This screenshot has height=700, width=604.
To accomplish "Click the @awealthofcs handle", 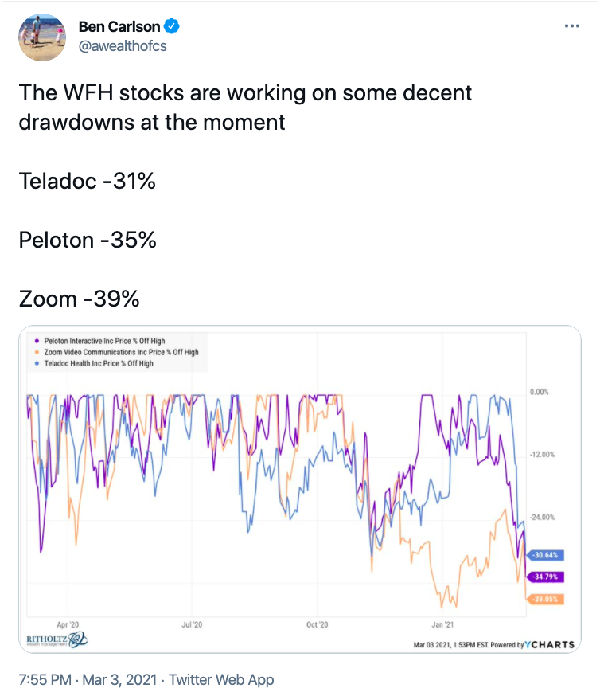I will point(122,45).
